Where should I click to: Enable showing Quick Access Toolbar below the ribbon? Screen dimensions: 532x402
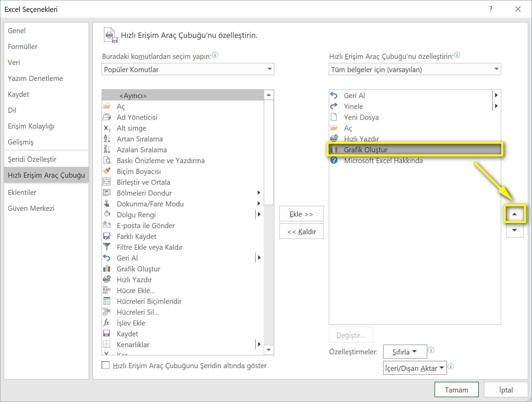106,365
